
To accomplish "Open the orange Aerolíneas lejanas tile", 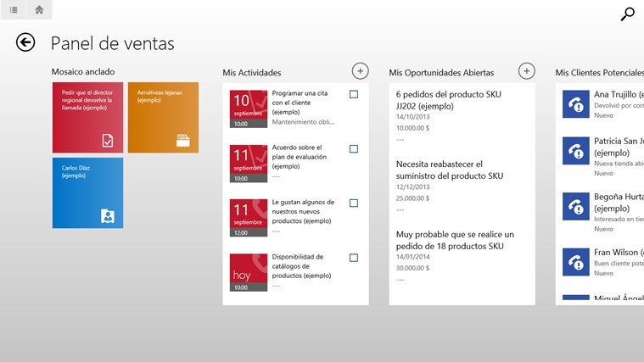I will pyautogui.click(x=163, y=118).
